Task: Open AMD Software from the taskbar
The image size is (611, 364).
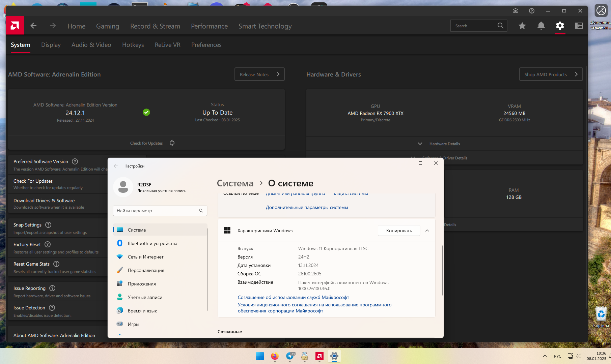Action: click(320, 356)
